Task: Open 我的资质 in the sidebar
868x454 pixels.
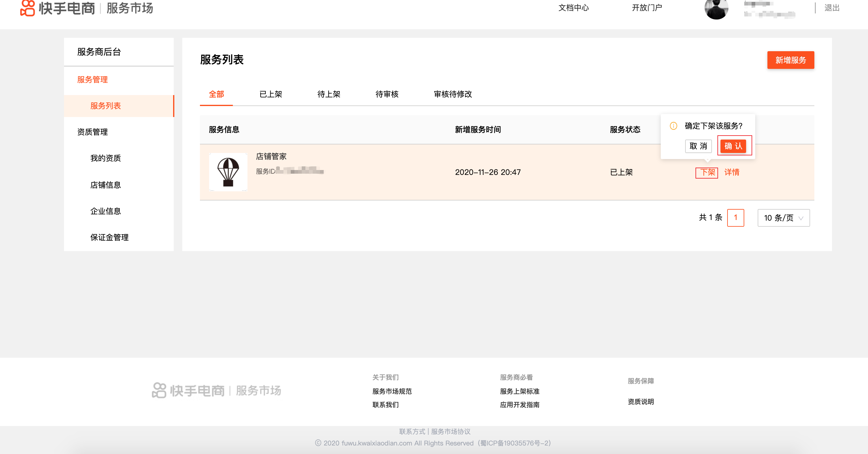Action: (x=105, y=158)
